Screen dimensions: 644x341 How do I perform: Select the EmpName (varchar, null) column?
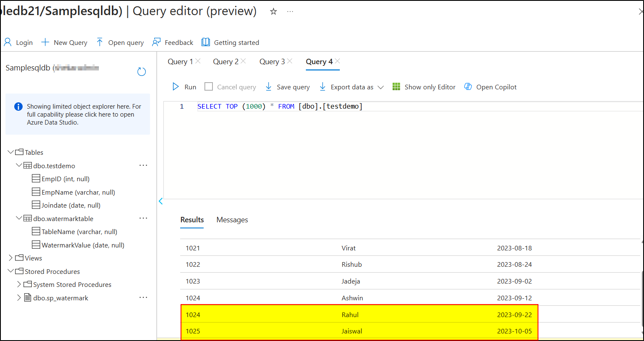point(78,192)
